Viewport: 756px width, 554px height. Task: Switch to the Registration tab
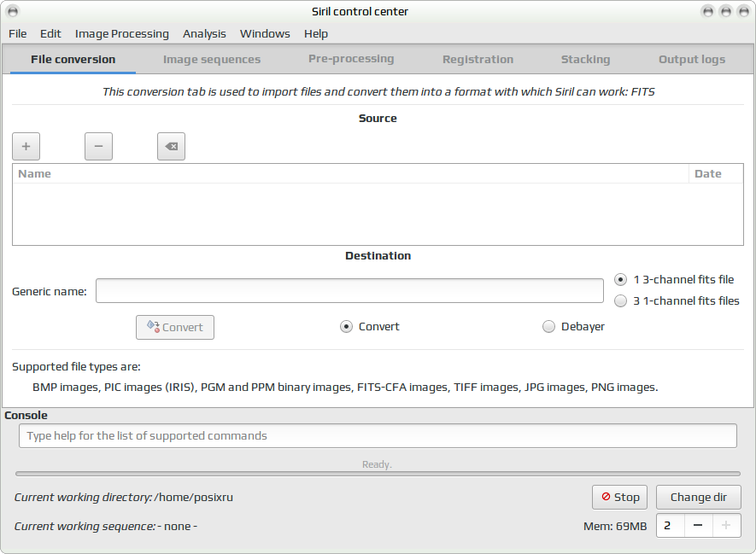click(478, 60)
